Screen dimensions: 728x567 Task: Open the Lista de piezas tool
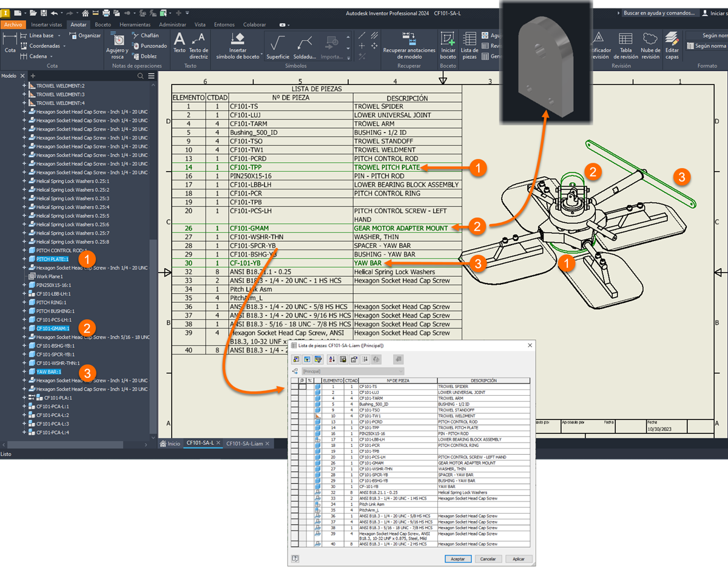point(470,46)
